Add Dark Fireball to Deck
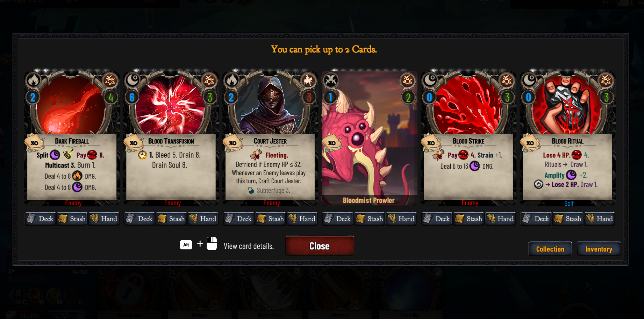 pos(40,219)
